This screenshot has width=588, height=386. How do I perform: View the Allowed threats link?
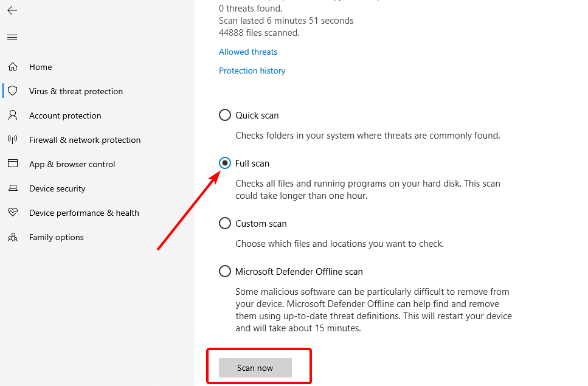pos(248,52)
